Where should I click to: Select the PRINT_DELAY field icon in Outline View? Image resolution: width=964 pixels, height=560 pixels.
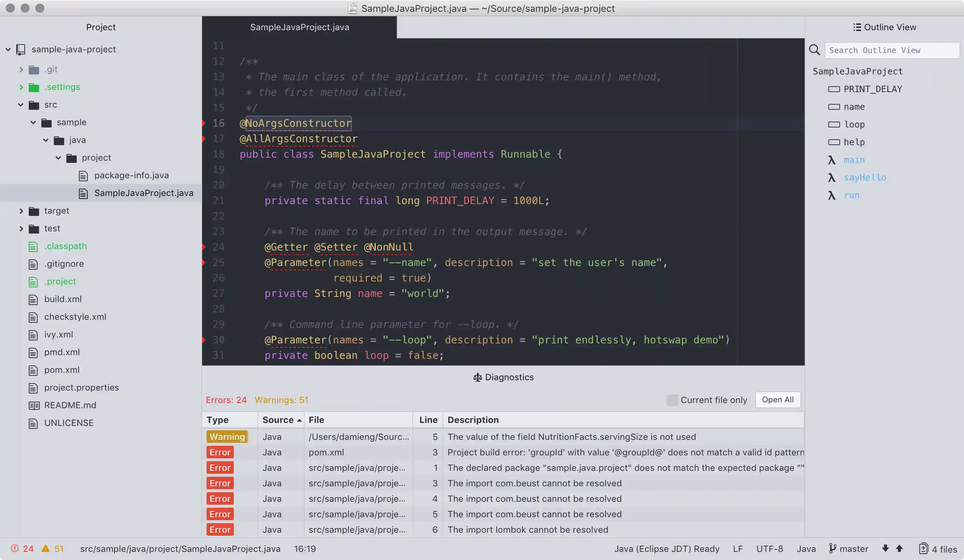(834, 89)
